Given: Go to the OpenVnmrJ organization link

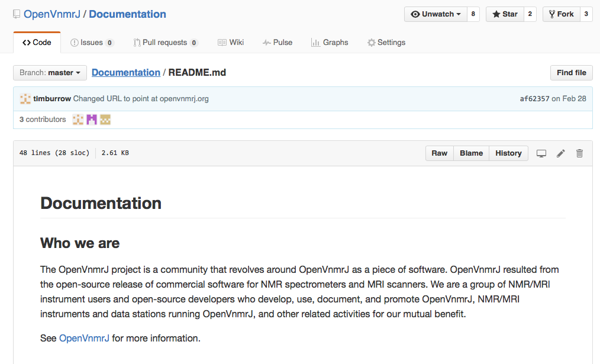Looking at the screenshot, I should 52,14.
